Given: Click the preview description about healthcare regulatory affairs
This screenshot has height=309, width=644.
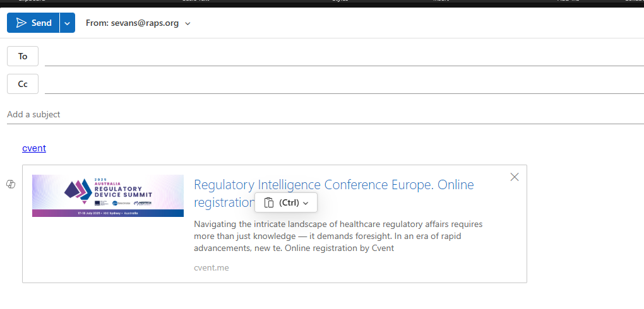Looking at the screenshot, I should tap(338, 236).
